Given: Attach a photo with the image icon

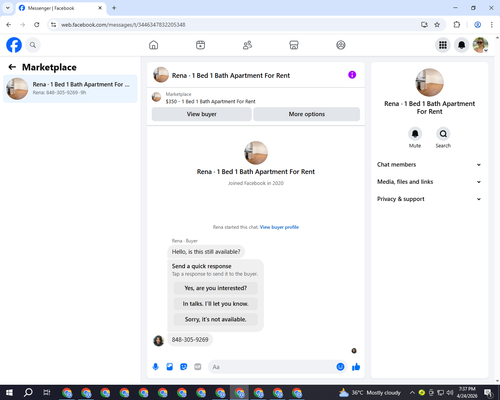Looking at the screenshot, I should [170, 367].
